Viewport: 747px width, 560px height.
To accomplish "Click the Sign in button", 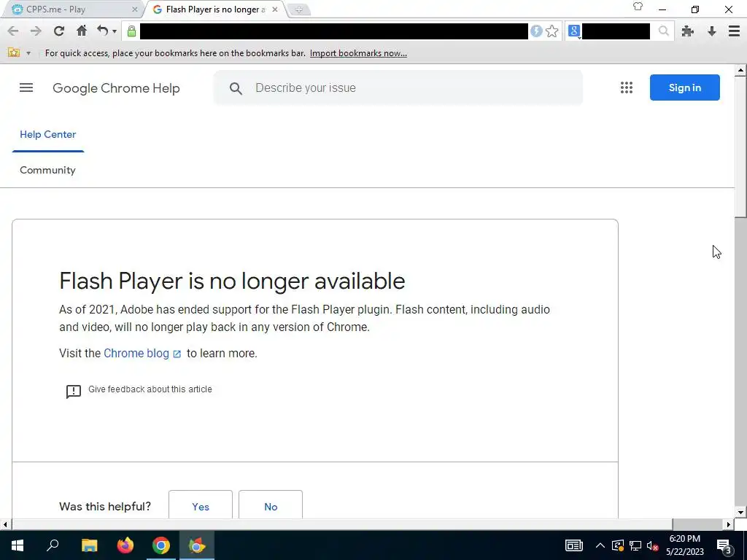I will 684,87.
